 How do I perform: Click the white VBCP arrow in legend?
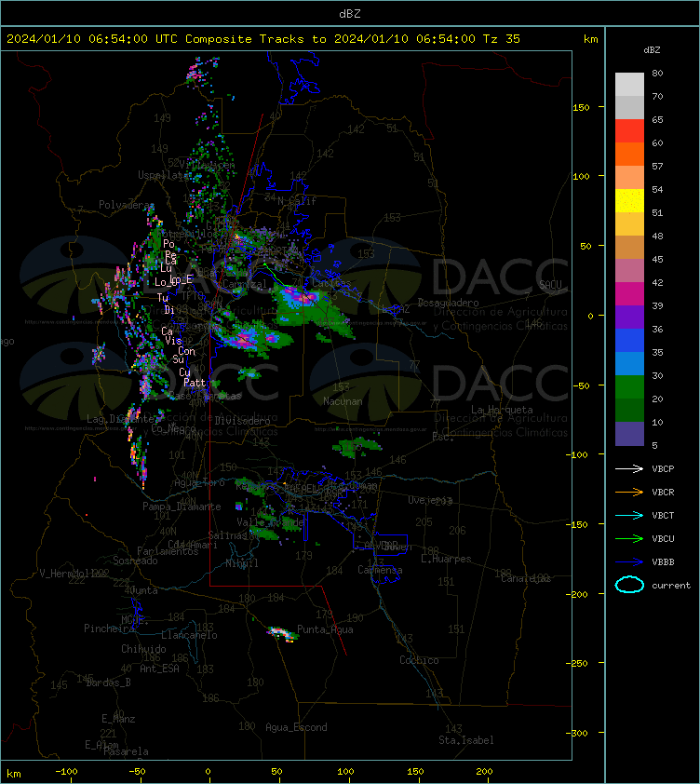629,468
